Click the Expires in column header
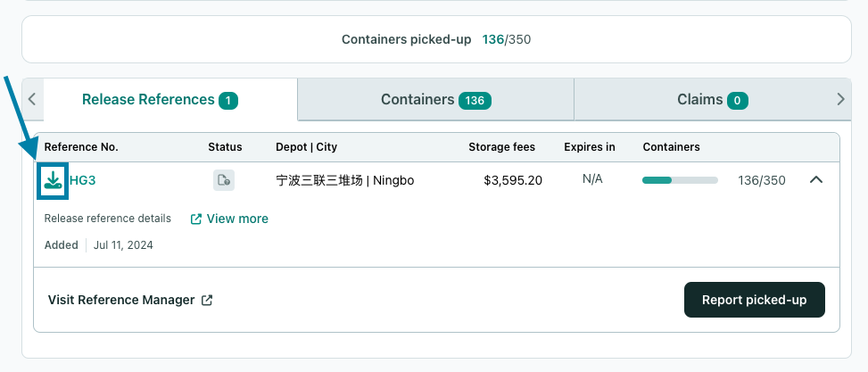Viewport: 868px width, 372px height. coord(590,147)
